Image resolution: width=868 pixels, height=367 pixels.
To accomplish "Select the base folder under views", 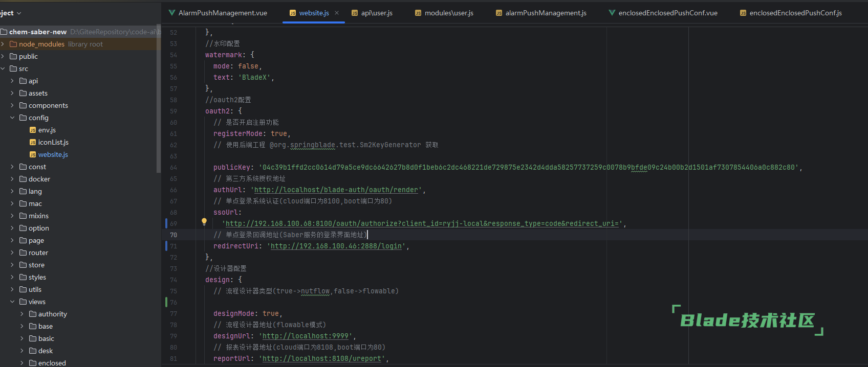I will tap(46, 326).
